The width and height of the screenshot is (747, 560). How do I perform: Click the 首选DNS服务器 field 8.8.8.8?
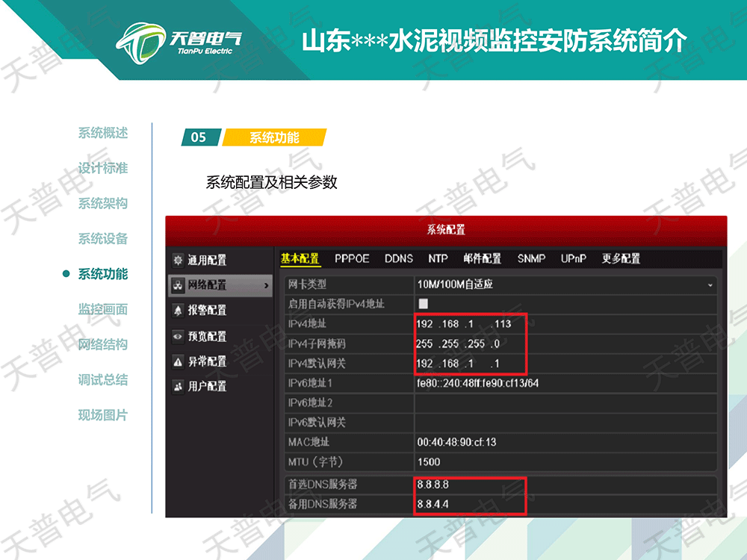565,485
